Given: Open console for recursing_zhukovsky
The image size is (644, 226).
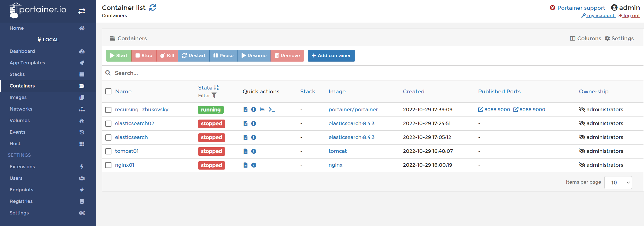Looking at the screenshot, I should [x=272, y=110].
